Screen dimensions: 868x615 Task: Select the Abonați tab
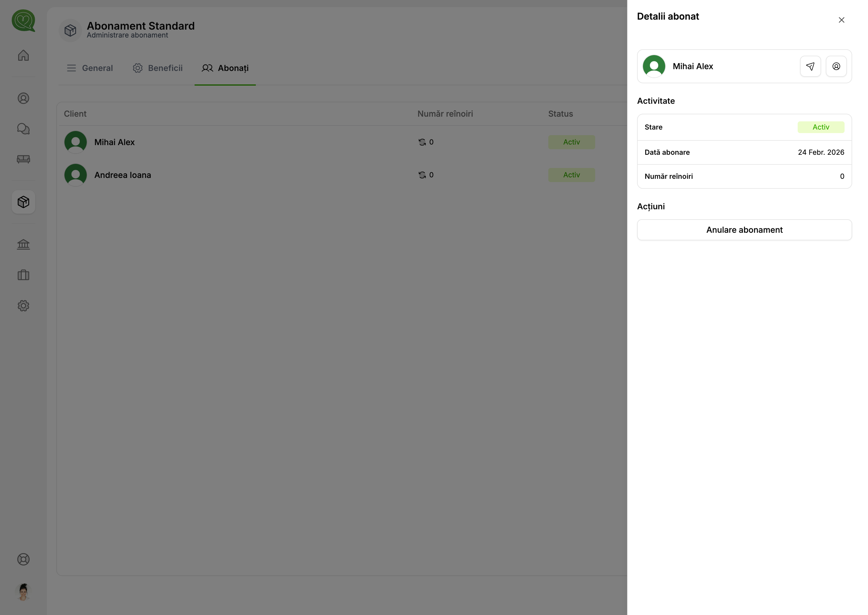coord(225,68)
